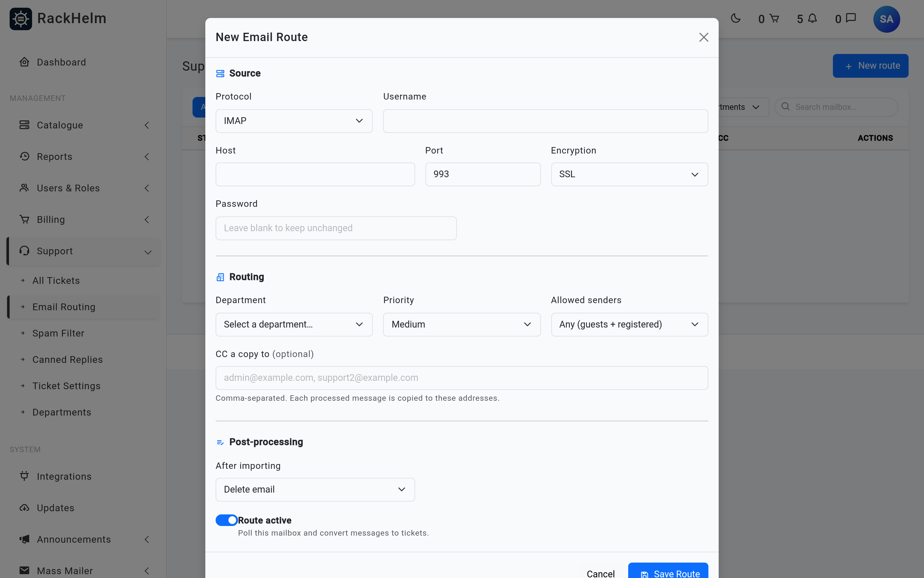The image size is (924, 578).
Task: Click the New route button
Action: [x=870, y=66]
